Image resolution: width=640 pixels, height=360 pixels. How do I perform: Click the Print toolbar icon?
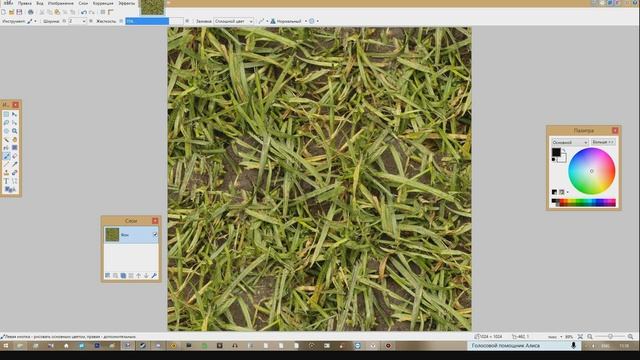[x=31, y=12]
